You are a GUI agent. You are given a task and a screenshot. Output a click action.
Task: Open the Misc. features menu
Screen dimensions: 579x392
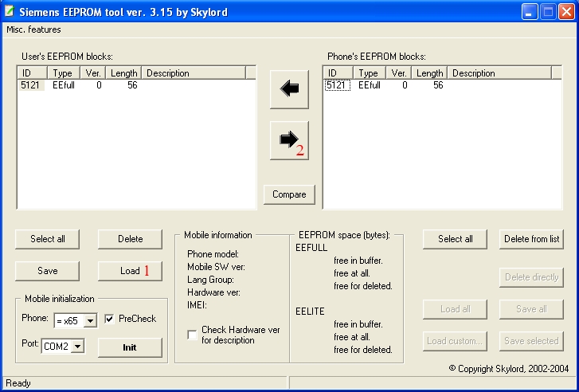click(x=33, y=29)
